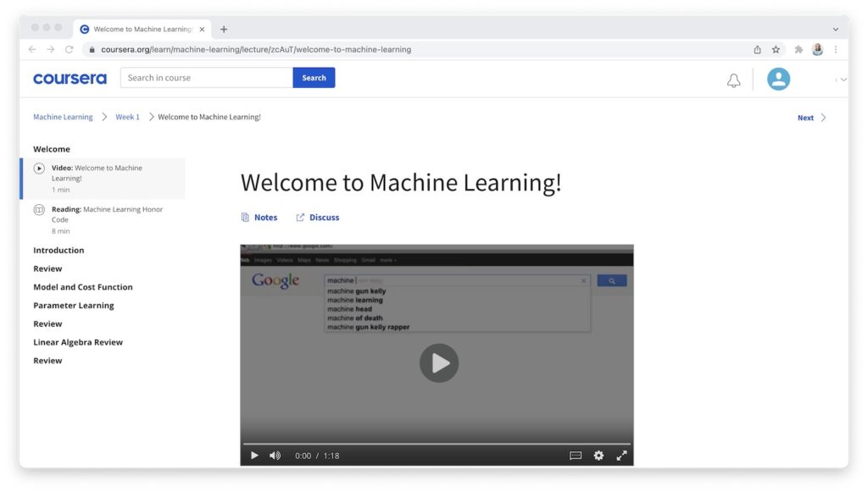
Task: Open the Notes link
Action: coord(259,218)
